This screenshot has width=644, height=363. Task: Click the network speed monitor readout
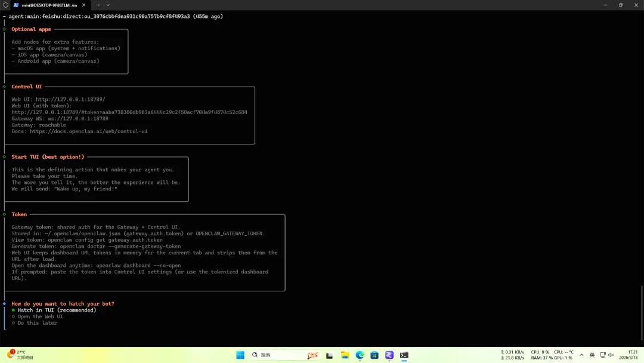(x=513, y=355)
